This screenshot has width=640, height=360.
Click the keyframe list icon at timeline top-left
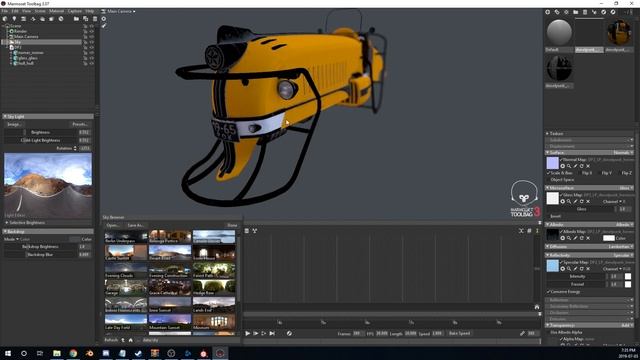pyautogui.click(x=247, y=231)
